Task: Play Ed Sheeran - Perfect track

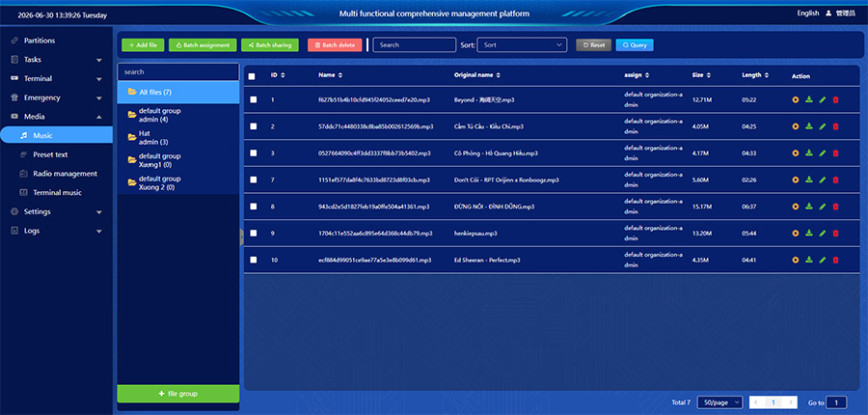Action: 796,260
